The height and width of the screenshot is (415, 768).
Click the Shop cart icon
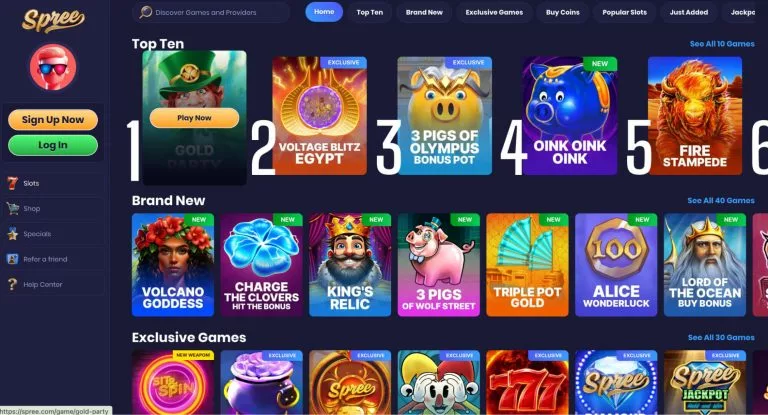pyautogui.click(x=13, y=208)
